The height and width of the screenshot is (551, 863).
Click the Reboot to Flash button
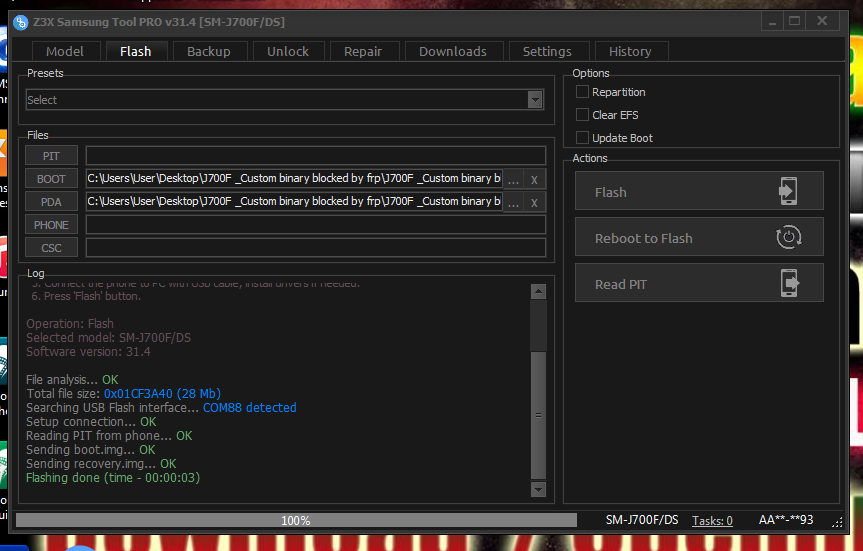(699, 237)
